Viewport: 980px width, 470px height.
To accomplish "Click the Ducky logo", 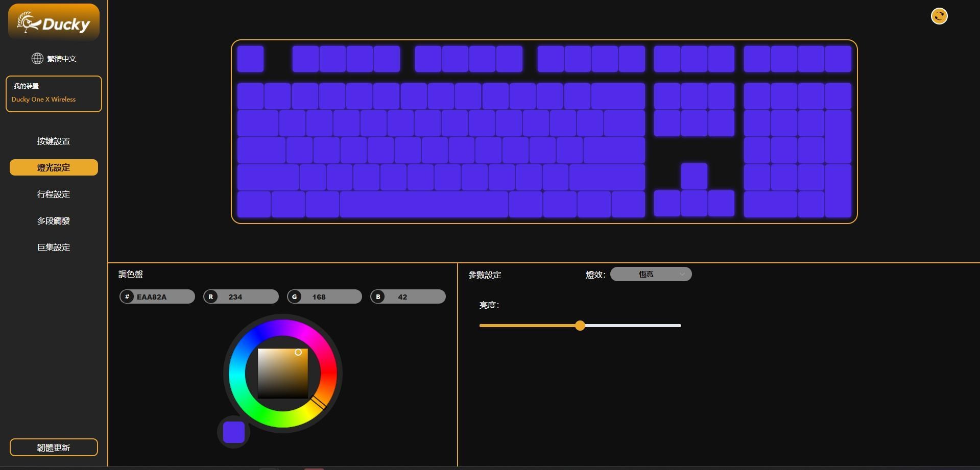I will coord(54,22).
